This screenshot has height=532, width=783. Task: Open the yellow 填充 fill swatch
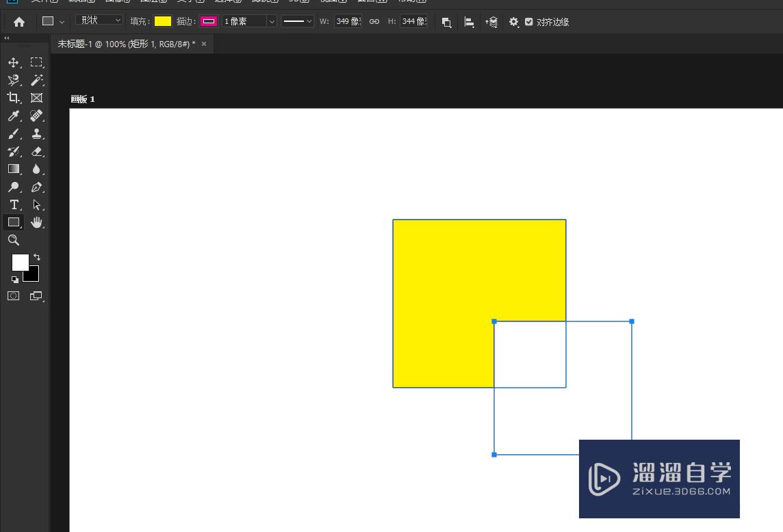coord(163,21)
